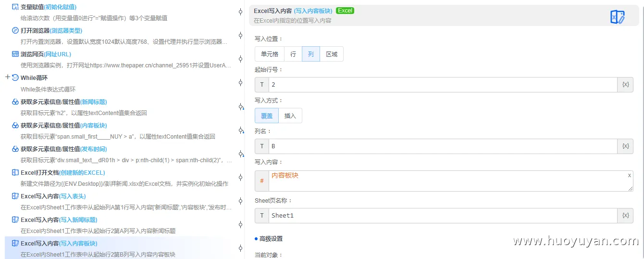Select 行 write position

pos(293,54)
